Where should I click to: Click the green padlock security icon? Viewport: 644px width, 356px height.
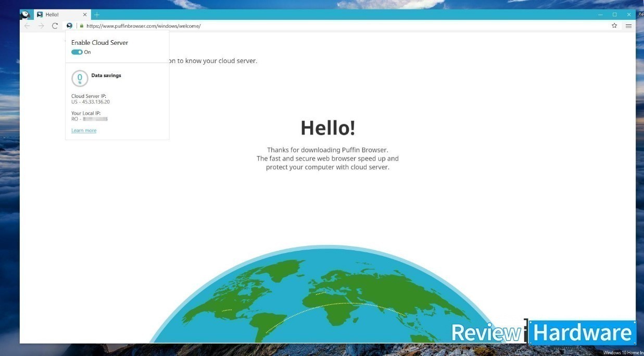point(81,26)
